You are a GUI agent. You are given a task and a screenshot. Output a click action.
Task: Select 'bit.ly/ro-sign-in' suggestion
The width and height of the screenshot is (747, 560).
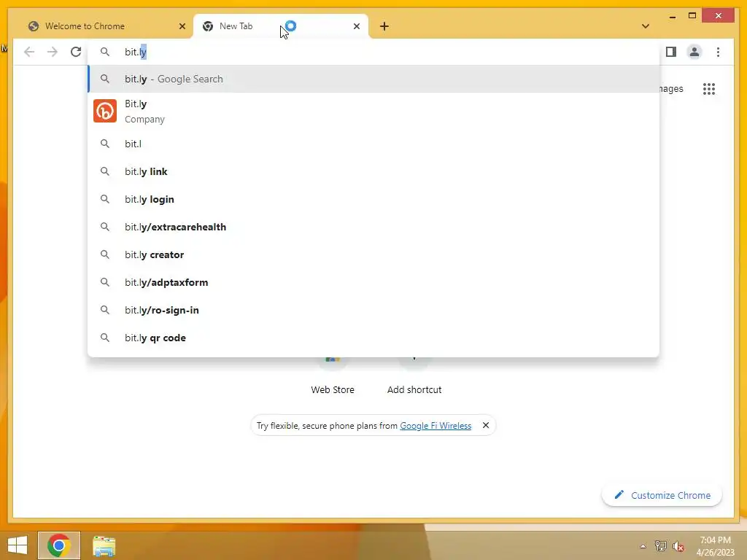tap(373, 310)
